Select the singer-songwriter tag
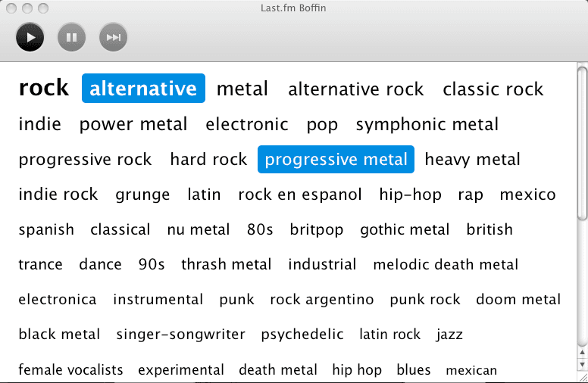 pos(180,335)
